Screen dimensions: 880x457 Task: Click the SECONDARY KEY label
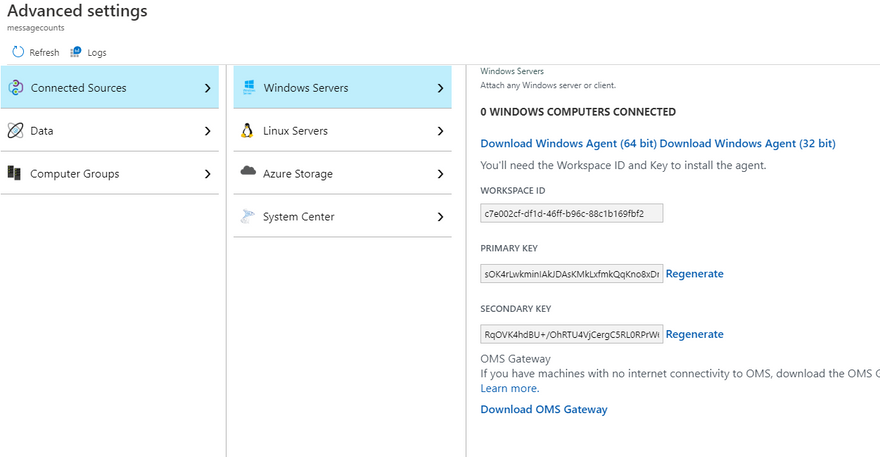click(x=516, y=309)
